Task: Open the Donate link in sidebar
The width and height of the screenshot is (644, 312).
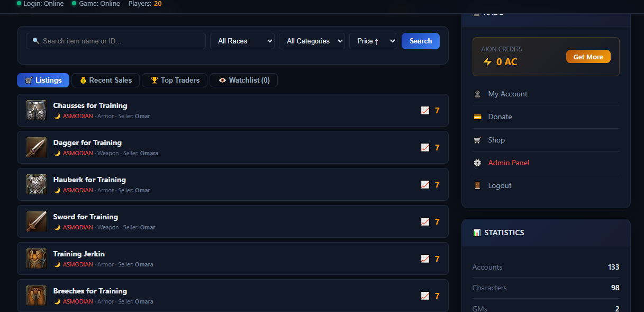Action: coord(500,117)
